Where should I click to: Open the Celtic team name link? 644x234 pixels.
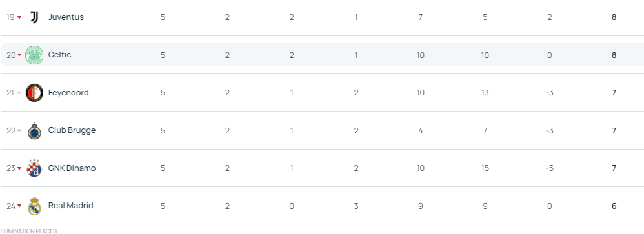[59, 55]
